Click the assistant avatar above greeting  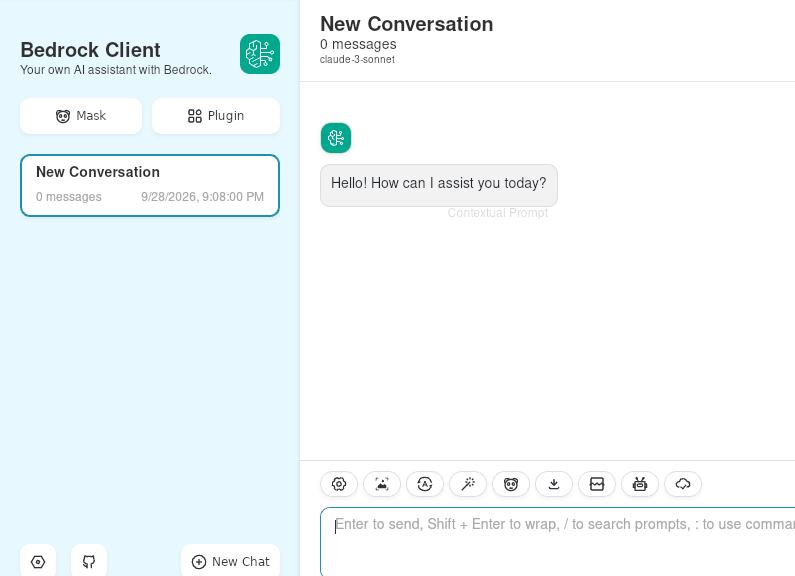(336, 138)
